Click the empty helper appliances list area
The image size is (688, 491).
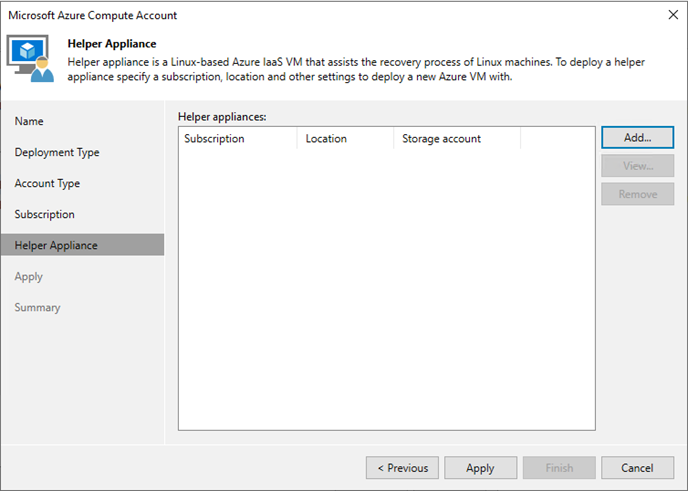tap(387, 290)
